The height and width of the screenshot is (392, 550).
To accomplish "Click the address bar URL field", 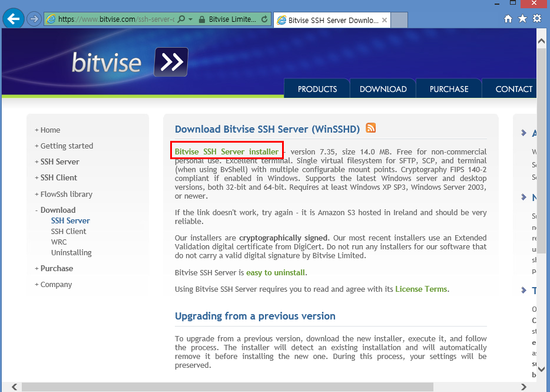I will [x=116, y=19].
